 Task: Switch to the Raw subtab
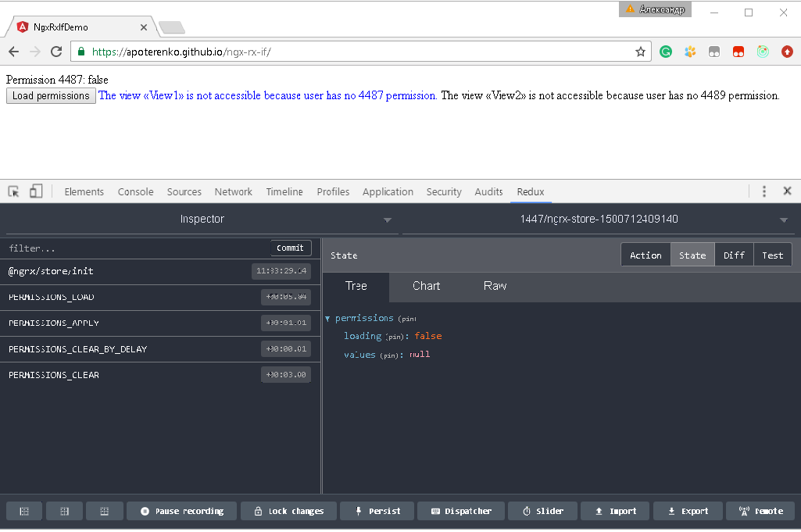click(x=495, y=286)
